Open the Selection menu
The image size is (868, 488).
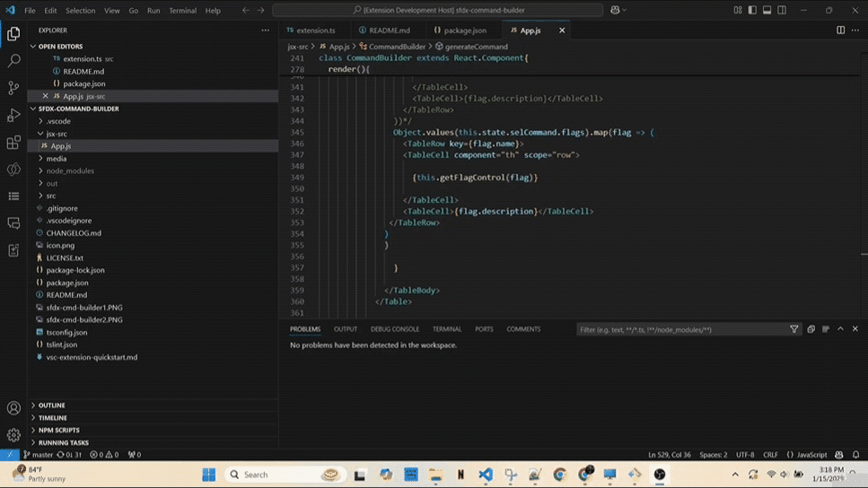80,10
